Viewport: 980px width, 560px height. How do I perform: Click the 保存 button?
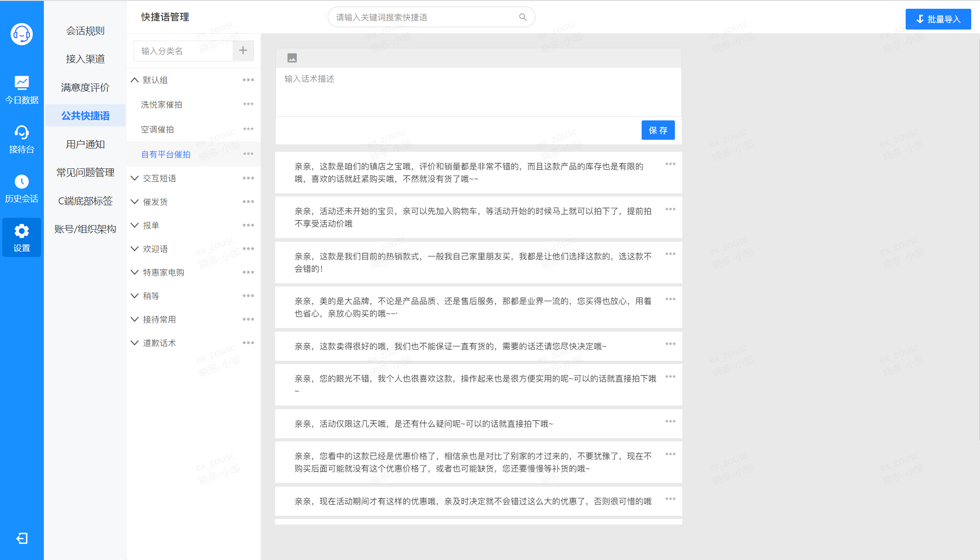(658, 131)
